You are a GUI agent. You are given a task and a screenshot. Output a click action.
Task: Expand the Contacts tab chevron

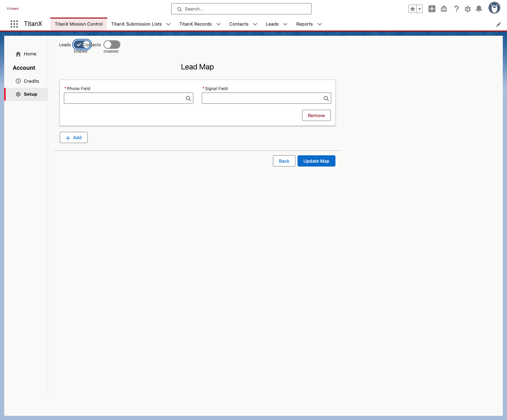click(x=255, y=24)
